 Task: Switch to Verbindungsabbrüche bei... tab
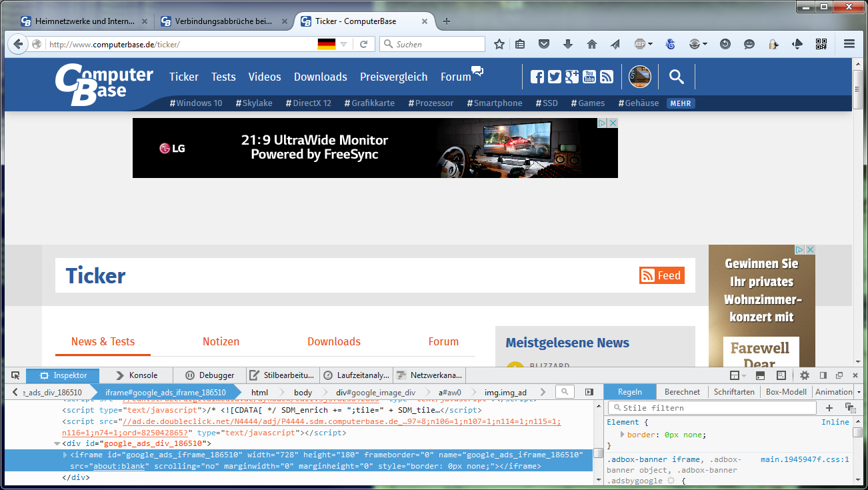pyautogui.click(x=223, y=21)
